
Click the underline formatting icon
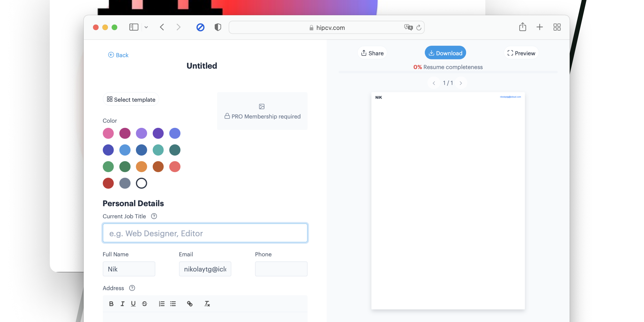[x=134, y=304]
